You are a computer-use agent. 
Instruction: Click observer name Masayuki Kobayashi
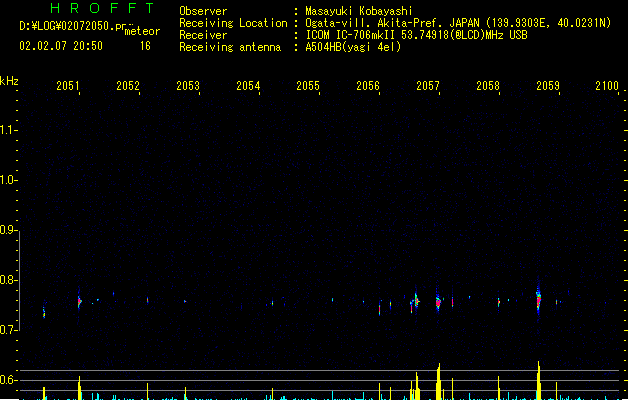click(359, 11)
